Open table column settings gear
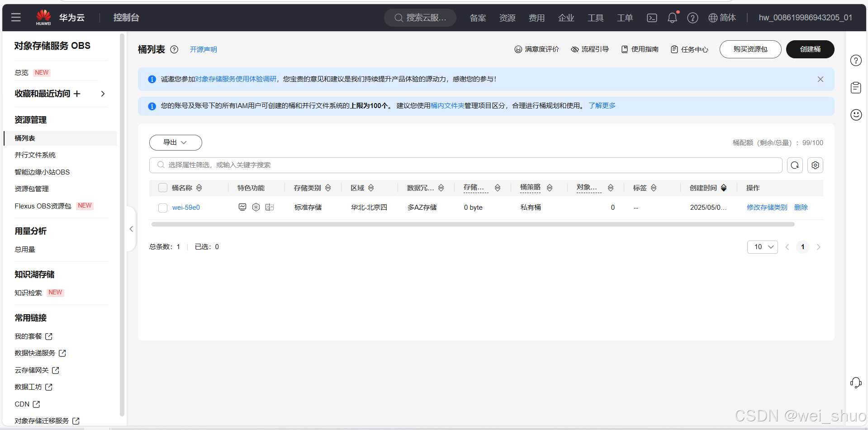868x430 pixels. coord(815,165)
